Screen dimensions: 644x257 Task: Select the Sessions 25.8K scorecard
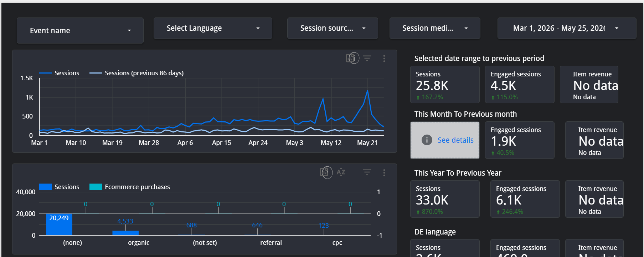click(445, 85)
